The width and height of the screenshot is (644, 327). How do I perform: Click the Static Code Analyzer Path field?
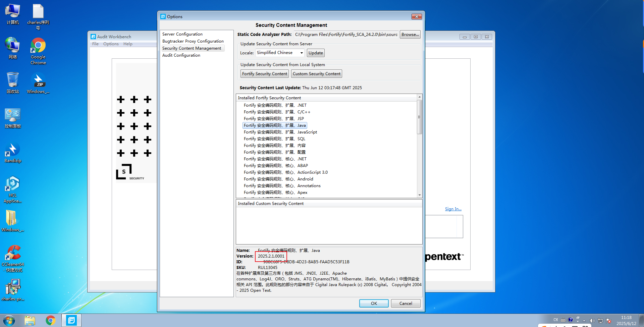(x=346, y=35)
